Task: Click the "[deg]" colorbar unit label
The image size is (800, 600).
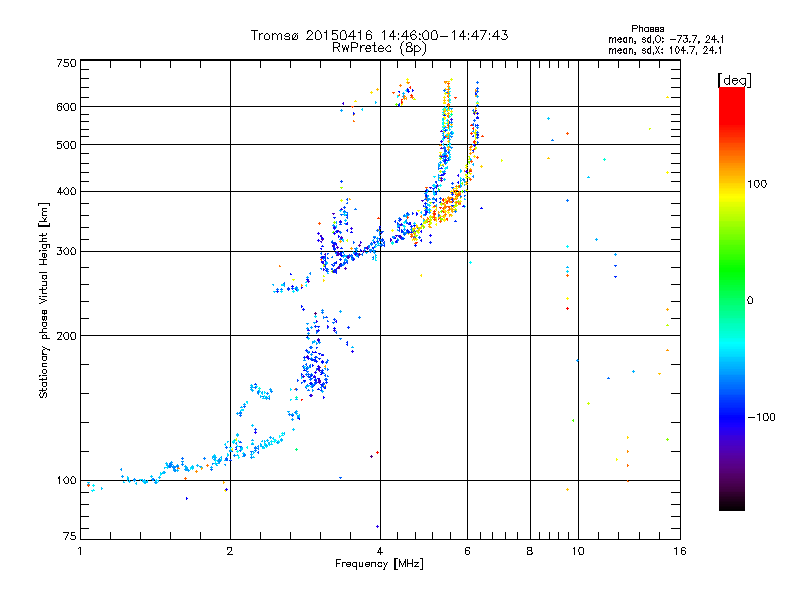Action: pyautogui.click(x=734, y=80)
